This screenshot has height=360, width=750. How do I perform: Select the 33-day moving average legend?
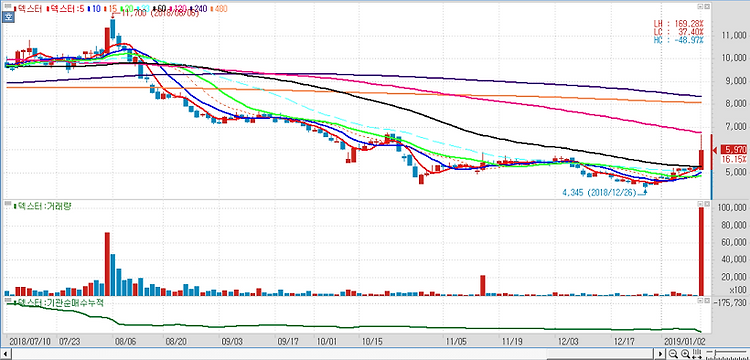pos(143,9)
